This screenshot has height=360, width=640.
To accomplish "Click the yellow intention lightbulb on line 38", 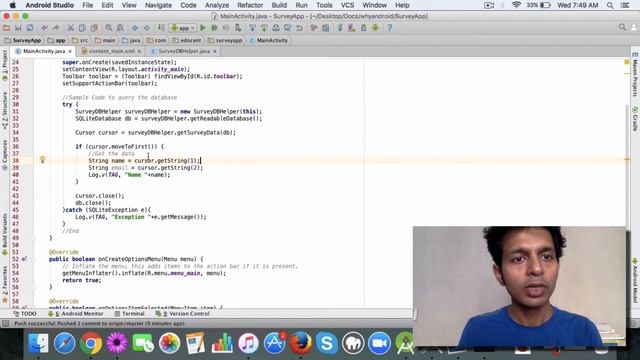I will pos(42,160).
